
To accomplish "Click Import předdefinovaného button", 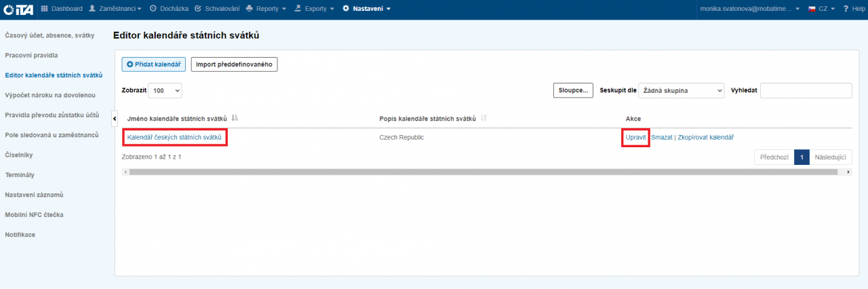I will pos(234,64).
